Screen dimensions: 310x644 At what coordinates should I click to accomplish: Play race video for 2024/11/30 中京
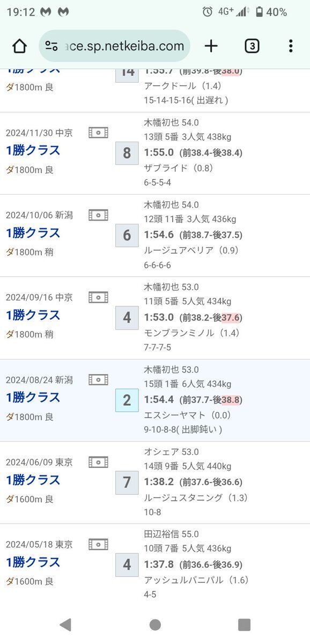coord(99,133)
